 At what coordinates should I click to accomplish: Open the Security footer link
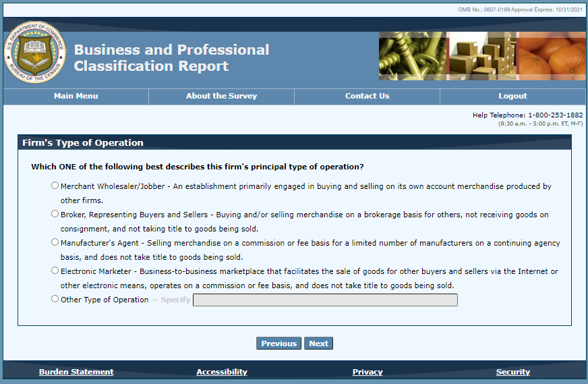pyautogui.click(x=513, y=372)
